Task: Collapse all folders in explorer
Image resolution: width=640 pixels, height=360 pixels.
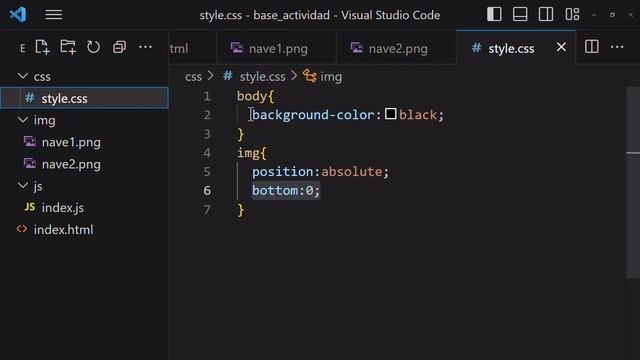Action: pos(119,47)
